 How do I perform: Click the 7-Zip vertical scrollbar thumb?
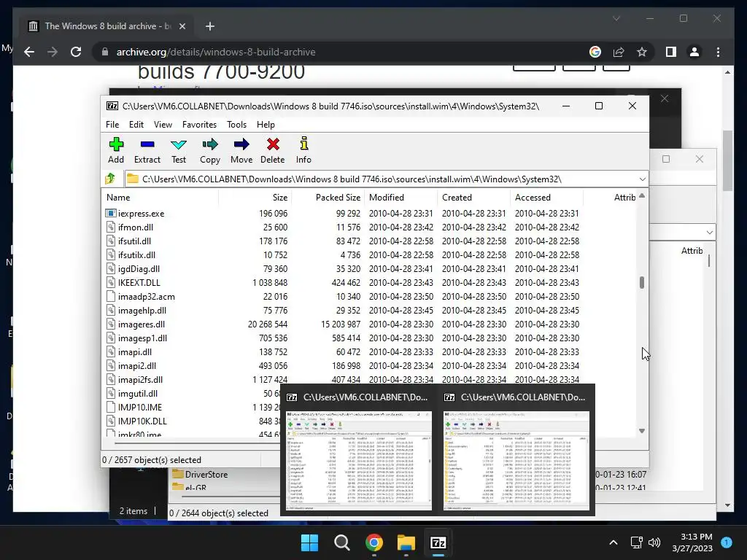click(x=642, y=282)
